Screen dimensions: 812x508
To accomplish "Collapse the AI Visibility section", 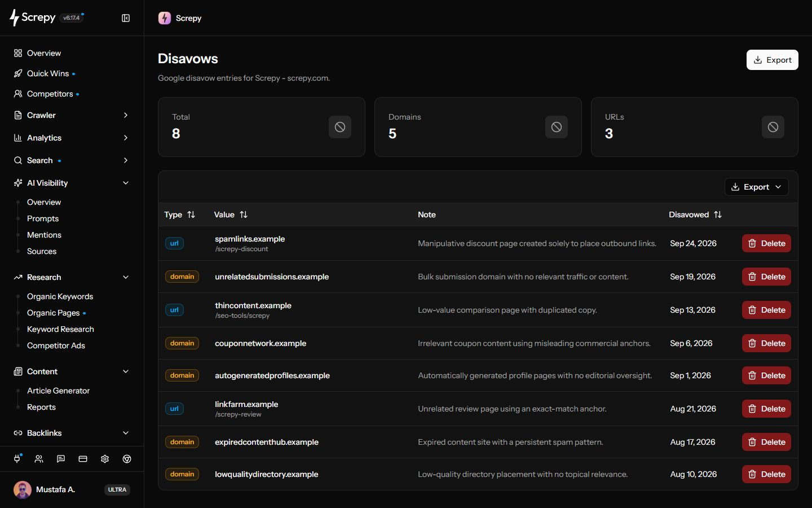I will pos(126,183).
